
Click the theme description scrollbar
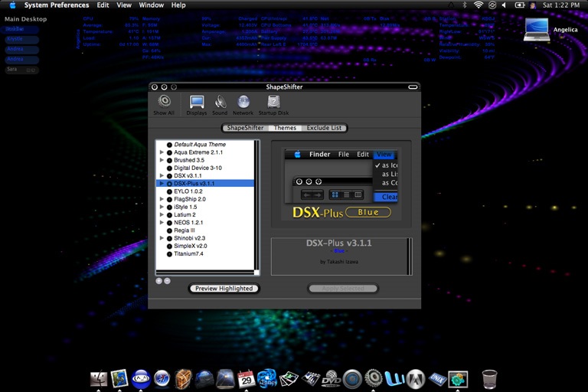410,256
